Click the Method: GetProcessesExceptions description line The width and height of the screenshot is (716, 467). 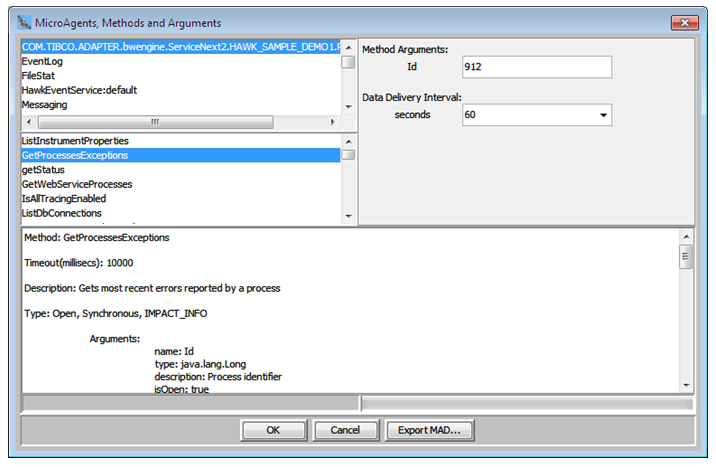tap(97, 237)
